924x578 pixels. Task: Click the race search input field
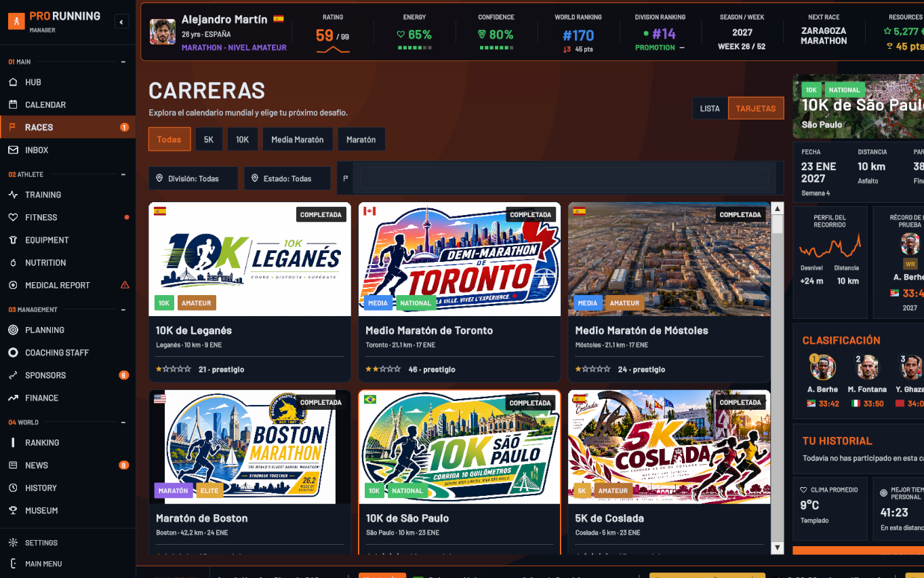tap(564, 178)
